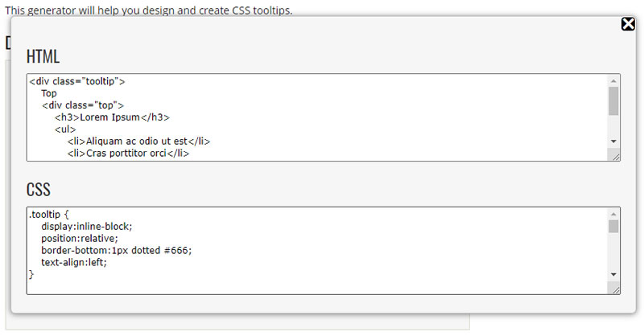Click the h3 Lorem Ipsum code line

point(112,117)
